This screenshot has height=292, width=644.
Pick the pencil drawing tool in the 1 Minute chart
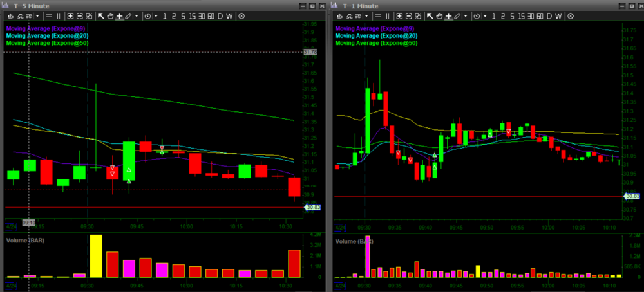click(456, 15)
